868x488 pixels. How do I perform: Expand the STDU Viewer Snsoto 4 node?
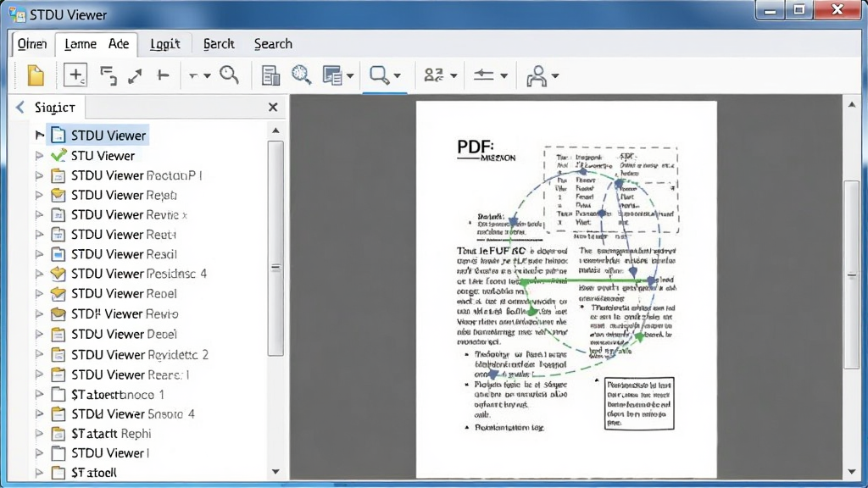[x=39, y=413]
